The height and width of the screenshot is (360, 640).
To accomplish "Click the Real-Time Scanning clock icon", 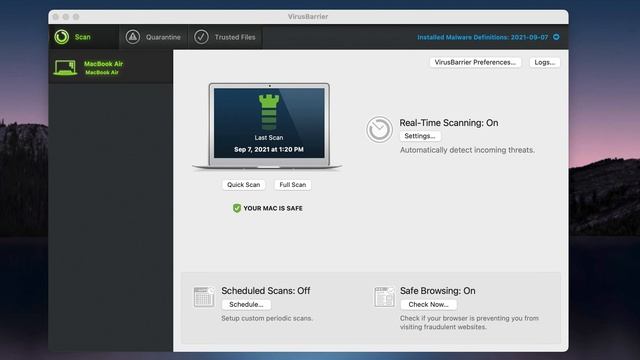I will (x=379, y=130).
